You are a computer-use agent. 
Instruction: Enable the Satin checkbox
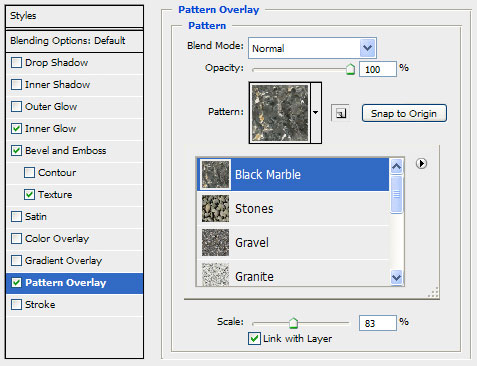16,217
